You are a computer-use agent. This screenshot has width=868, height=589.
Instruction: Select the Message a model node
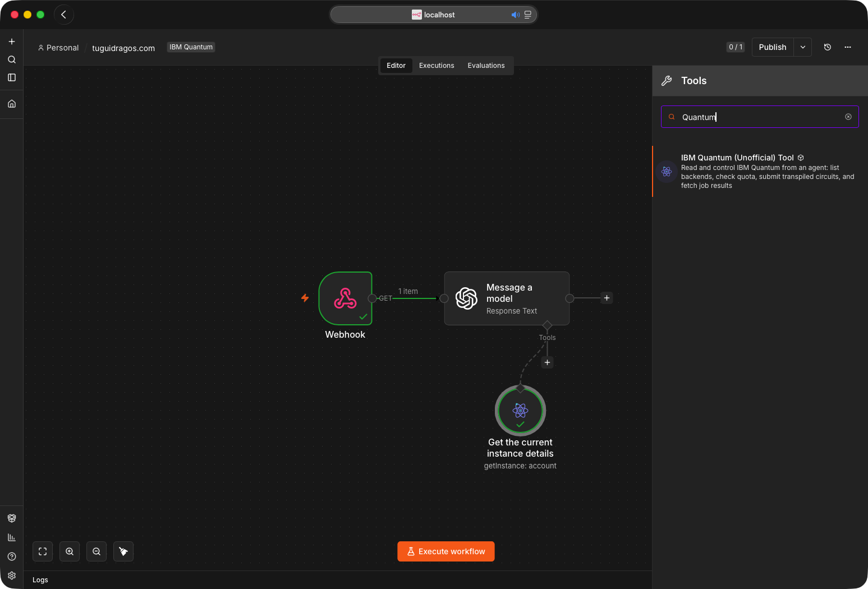pos(507,298)
